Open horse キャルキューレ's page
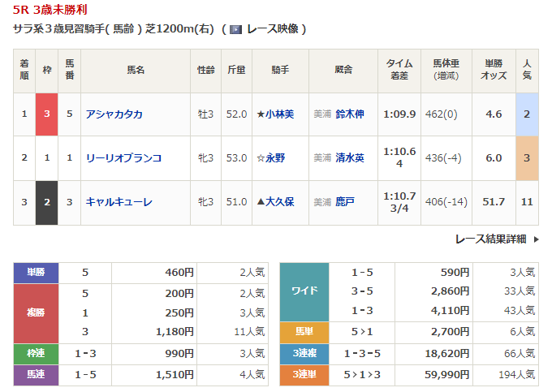The image size is (552, 392). [119, 201]
